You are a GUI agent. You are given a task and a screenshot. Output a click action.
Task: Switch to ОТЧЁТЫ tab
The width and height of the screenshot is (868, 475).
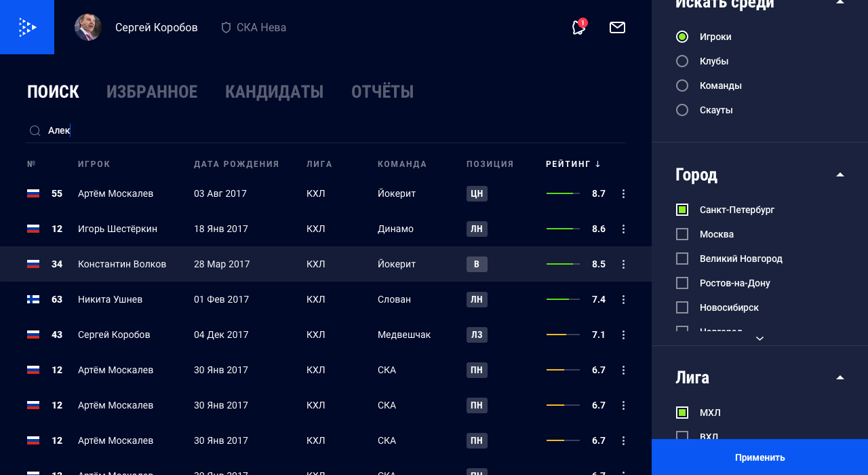pyautogui.click(x=382, y=92)
